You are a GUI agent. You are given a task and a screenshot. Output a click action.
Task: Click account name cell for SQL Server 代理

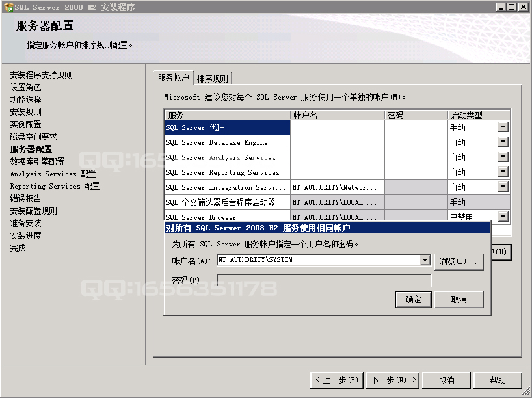point(338,127)
